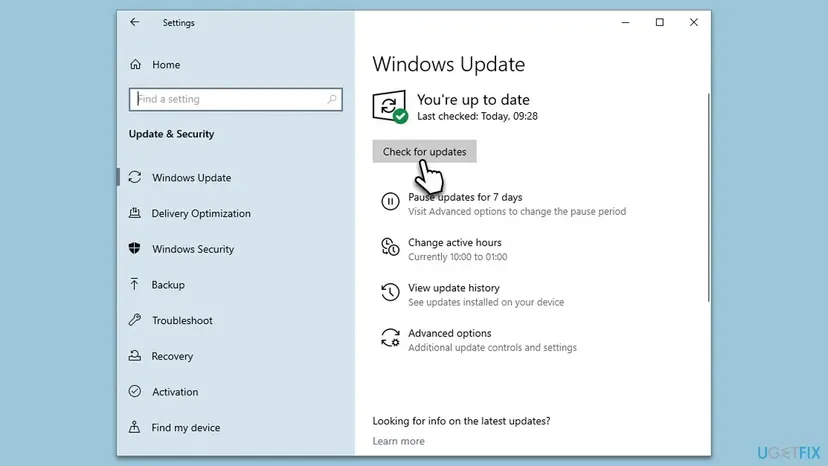
Task: Click the clock icon for active hours
Action: pyautogui.click(x=390, y=247)
